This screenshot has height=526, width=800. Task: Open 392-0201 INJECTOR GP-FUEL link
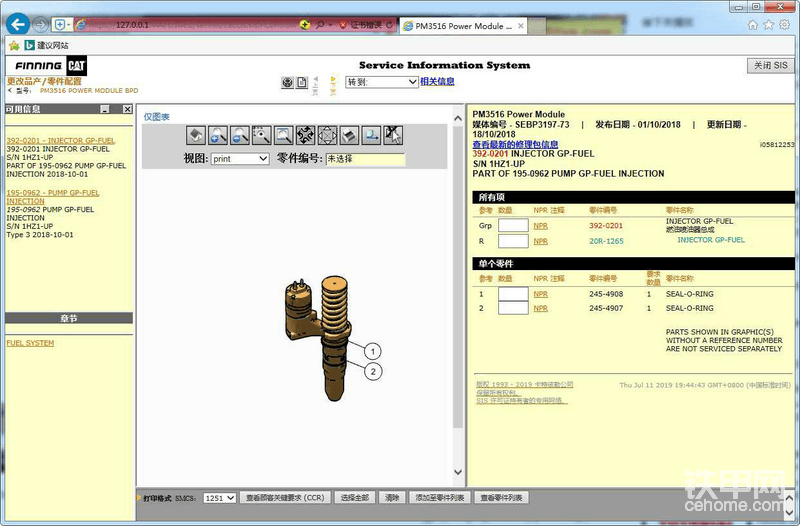(61, 140)
